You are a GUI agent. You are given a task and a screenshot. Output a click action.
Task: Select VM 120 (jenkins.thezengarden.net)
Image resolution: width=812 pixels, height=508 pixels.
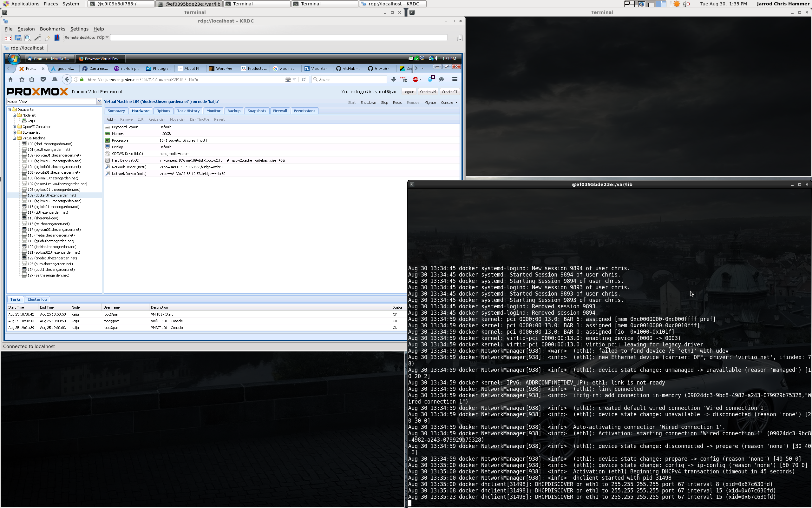point(52,247)
